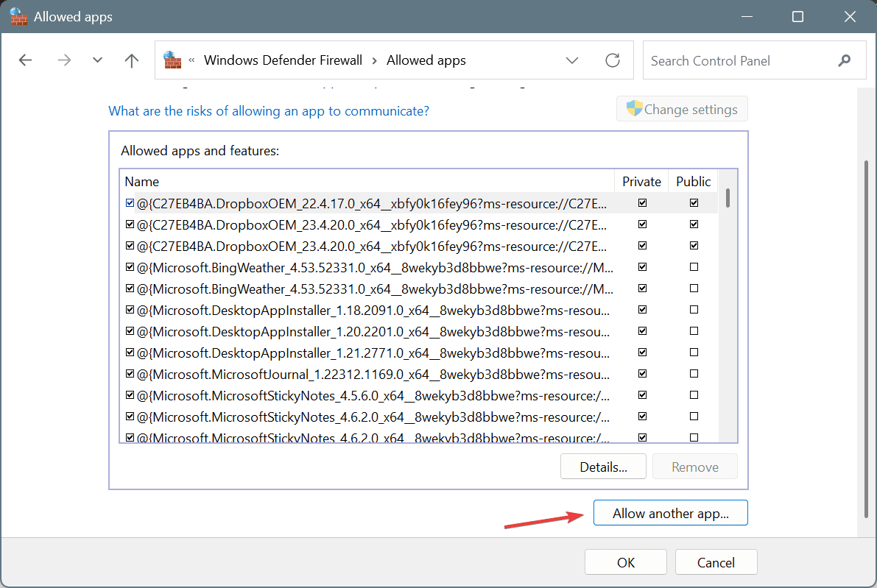Viewport: 877px width, 588px height.
Task: Go up one level with up arrow
Action: tap(131, 60)
